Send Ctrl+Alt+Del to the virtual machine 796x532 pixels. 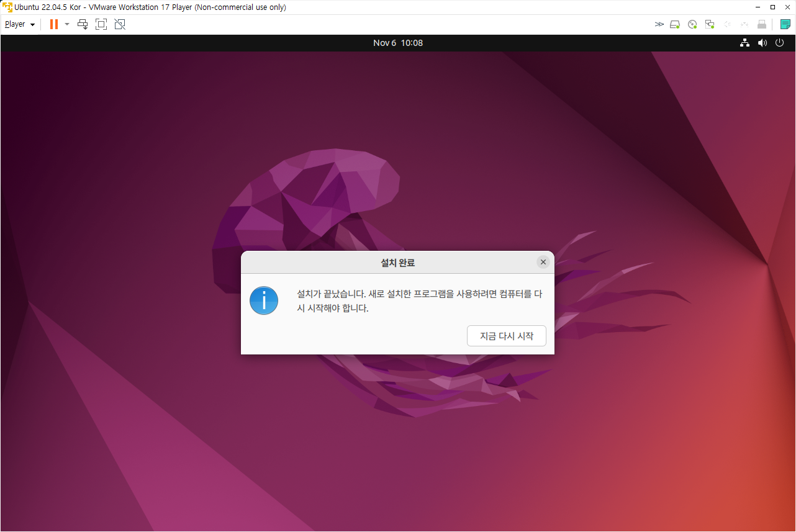[83, 24]
